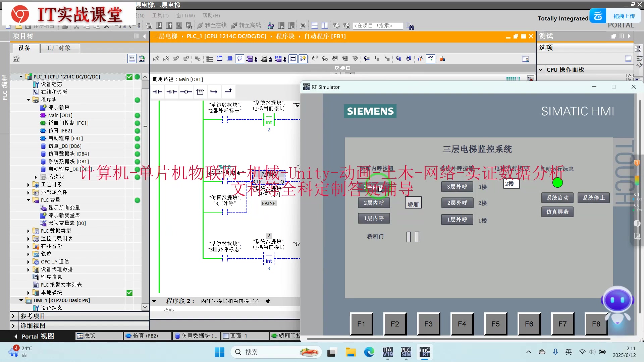
Task: Split editor space horizontally
Action: [315, 25]
